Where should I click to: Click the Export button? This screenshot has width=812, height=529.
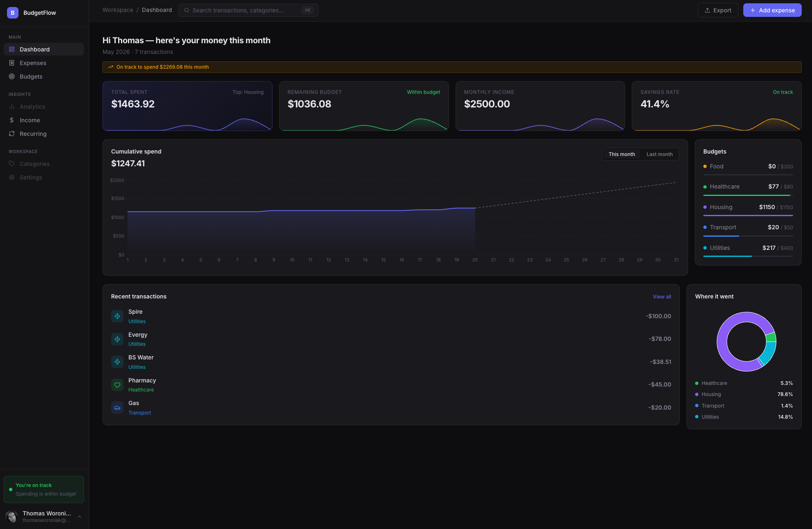tap(718, 10)
